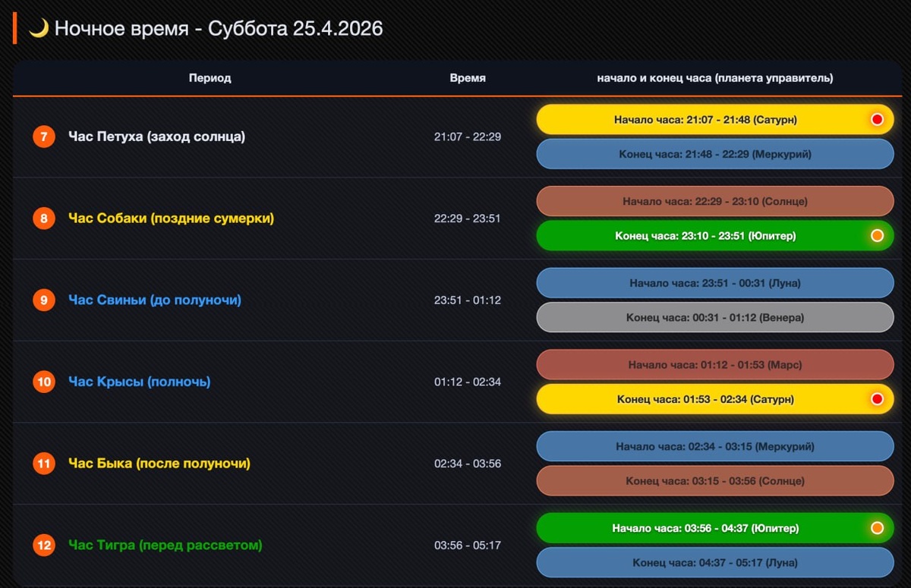Click the 21:07 - 22:29 time cell

[468, 137]
